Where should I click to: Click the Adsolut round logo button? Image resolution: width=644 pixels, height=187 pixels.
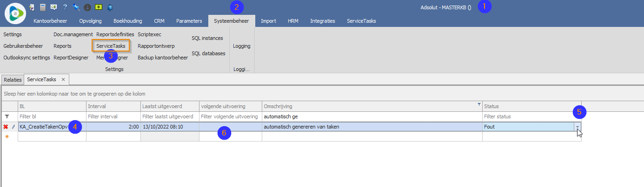click(15, 13)
